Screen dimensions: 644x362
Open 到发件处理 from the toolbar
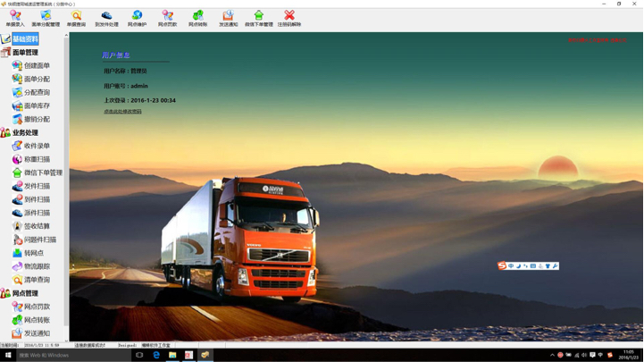[106, 19]
